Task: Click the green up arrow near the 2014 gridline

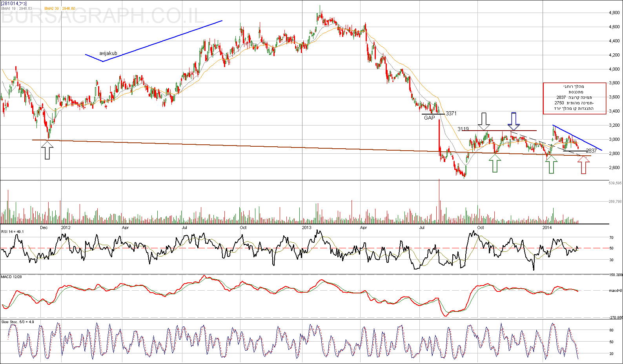Action: click(552, 164)
